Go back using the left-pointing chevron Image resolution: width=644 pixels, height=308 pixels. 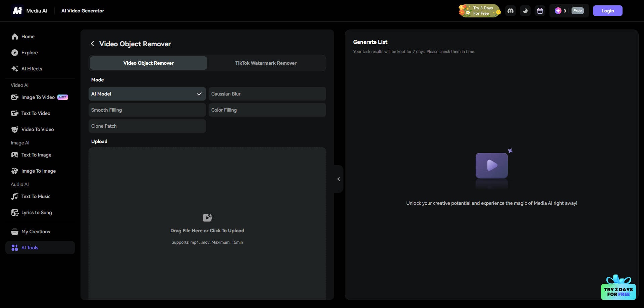(x=93, y=44)
